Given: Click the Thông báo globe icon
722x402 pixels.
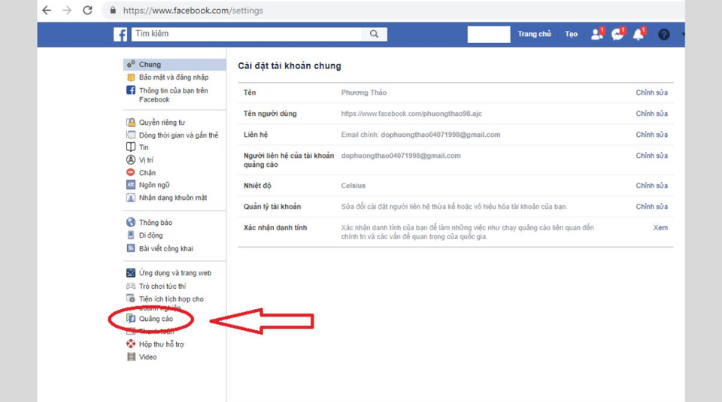Looking at the screenshot, I should pos(131,222).
